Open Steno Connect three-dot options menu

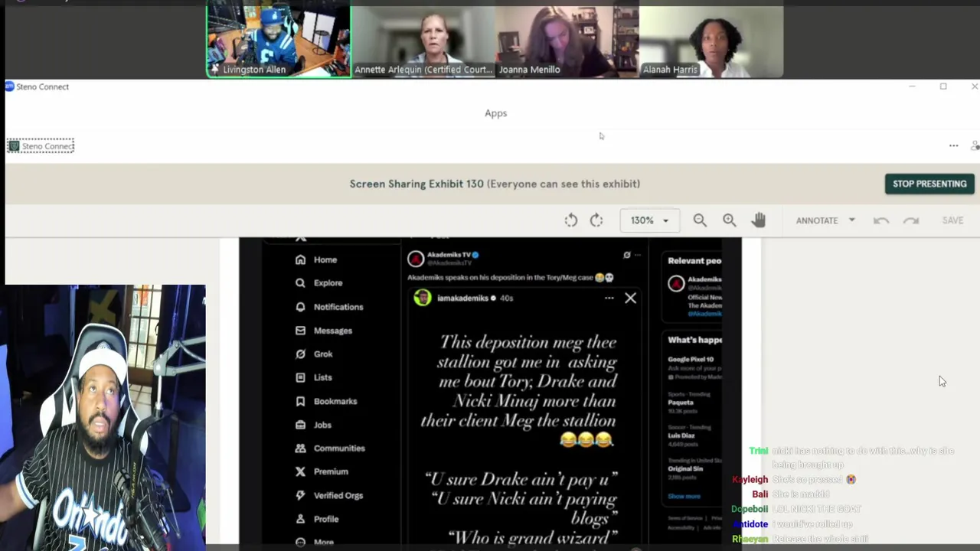(x=953, y=145)
